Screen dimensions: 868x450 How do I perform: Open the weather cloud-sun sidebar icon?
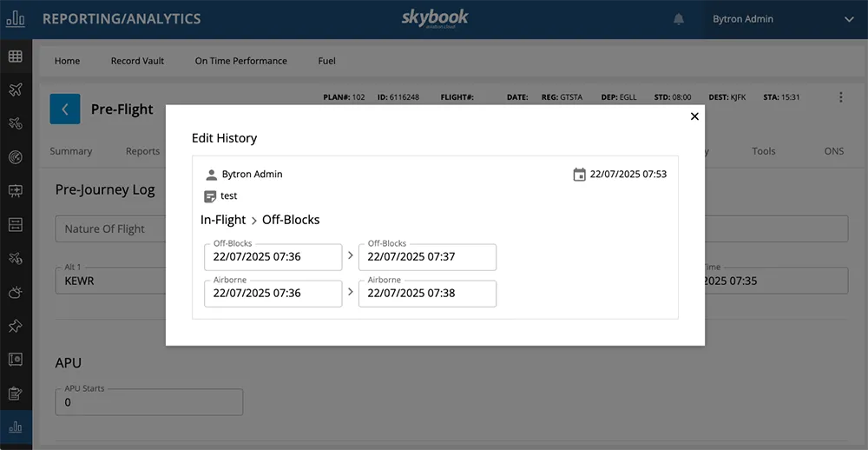tap(16, 292)
